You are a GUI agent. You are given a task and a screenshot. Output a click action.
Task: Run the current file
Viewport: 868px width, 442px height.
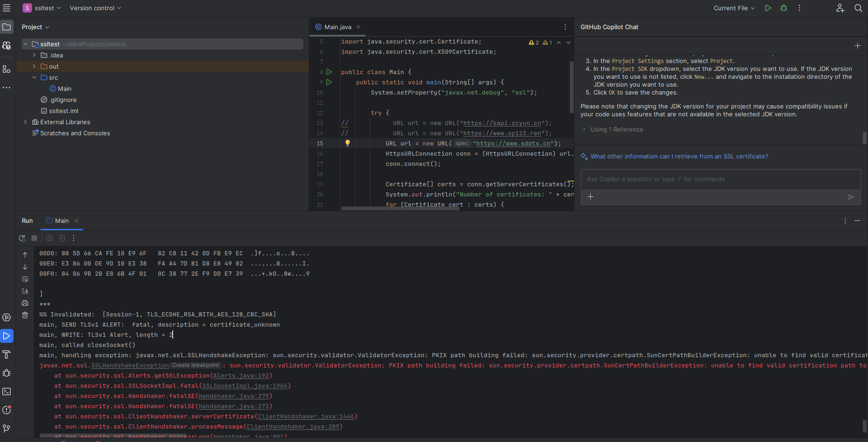(768, 8)
